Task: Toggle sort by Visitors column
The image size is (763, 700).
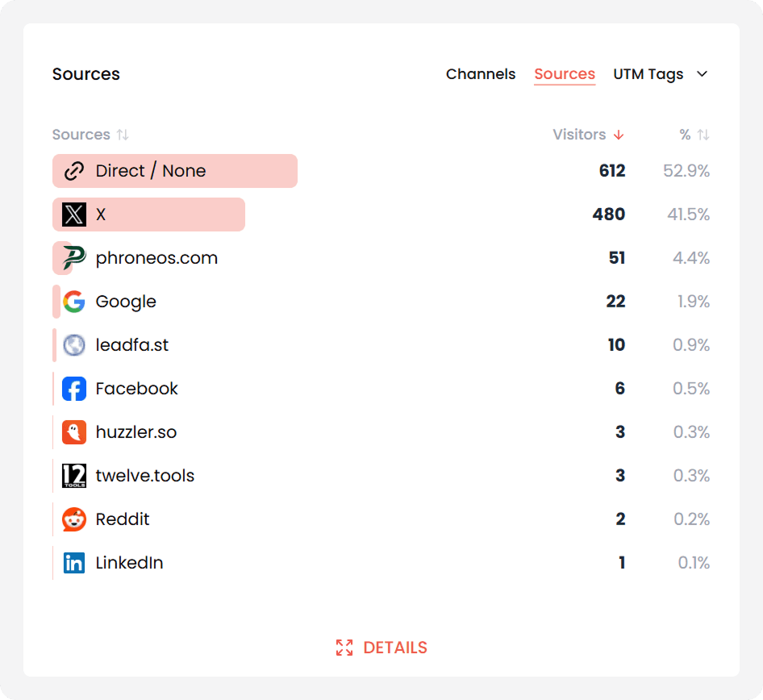Action: click(588, 135)
